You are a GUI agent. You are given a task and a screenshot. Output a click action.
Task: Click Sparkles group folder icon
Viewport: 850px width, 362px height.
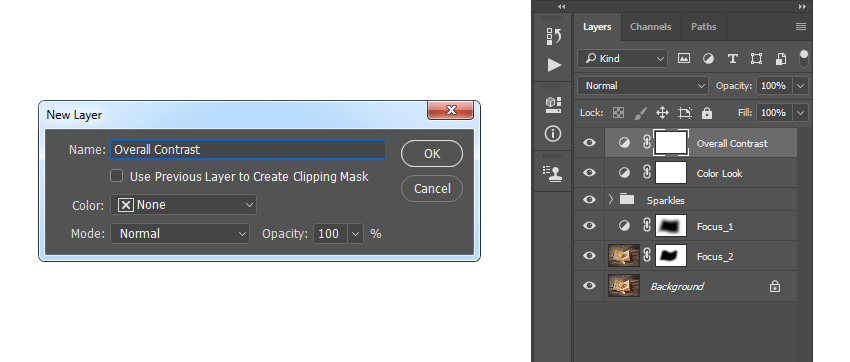point(627,199)
